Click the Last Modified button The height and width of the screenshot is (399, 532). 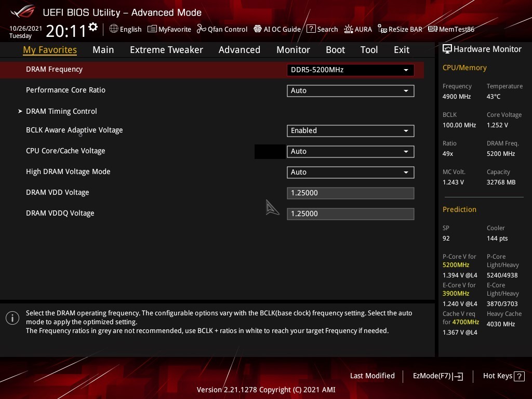372,376
